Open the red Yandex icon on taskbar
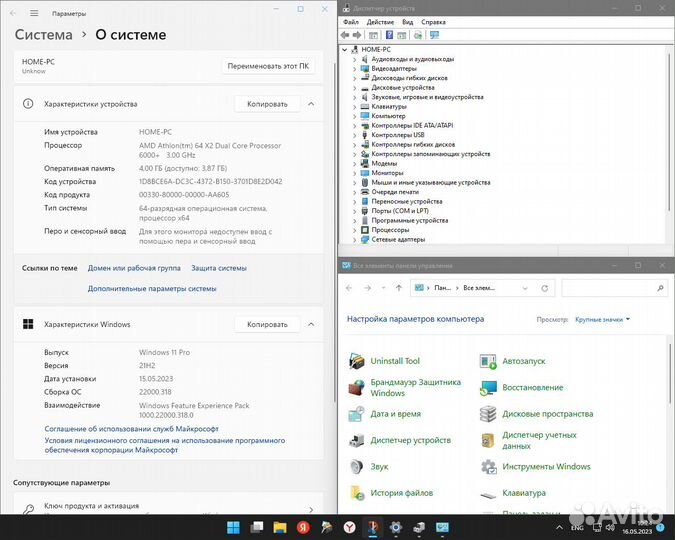 click(x=303, y=527)
